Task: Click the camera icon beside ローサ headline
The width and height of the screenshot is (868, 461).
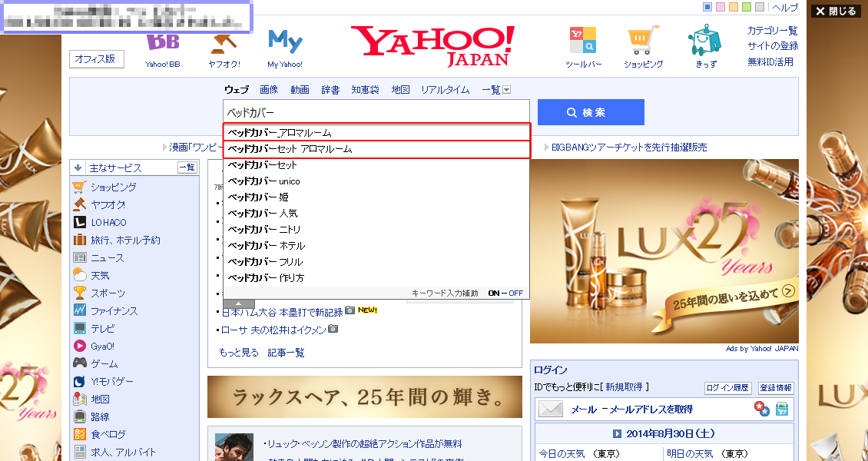Action: click(333, 329)
